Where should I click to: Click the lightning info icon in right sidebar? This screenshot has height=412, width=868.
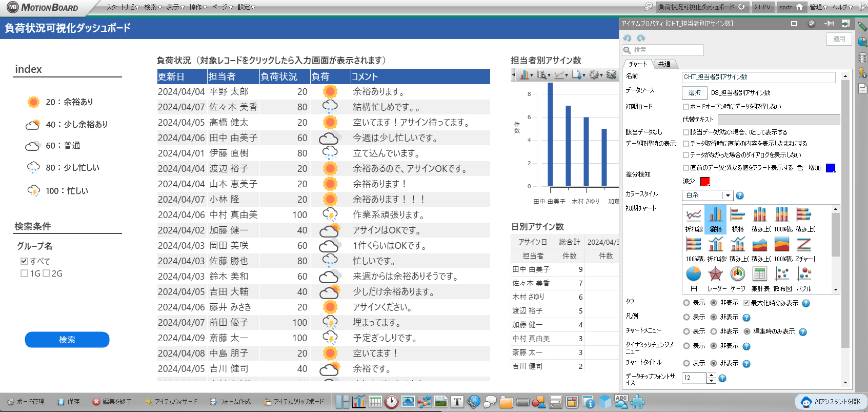coord(862,73)
